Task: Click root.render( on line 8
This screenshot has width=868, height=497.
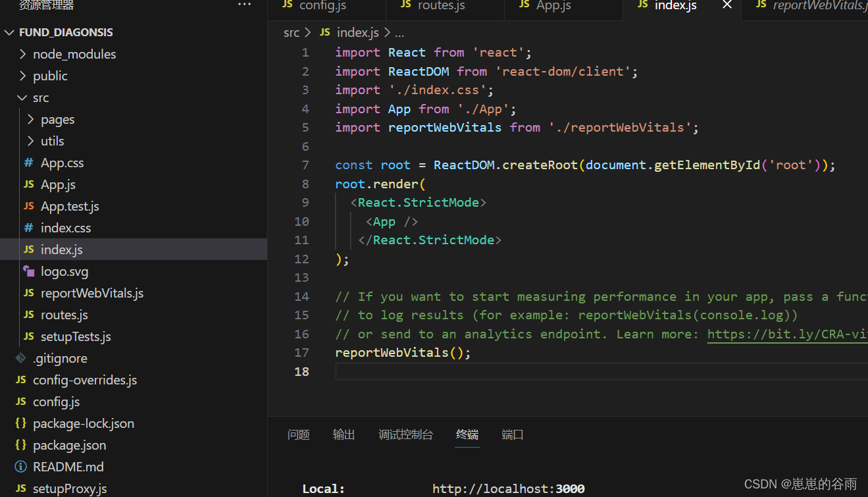Action: [x=381, y=184]
